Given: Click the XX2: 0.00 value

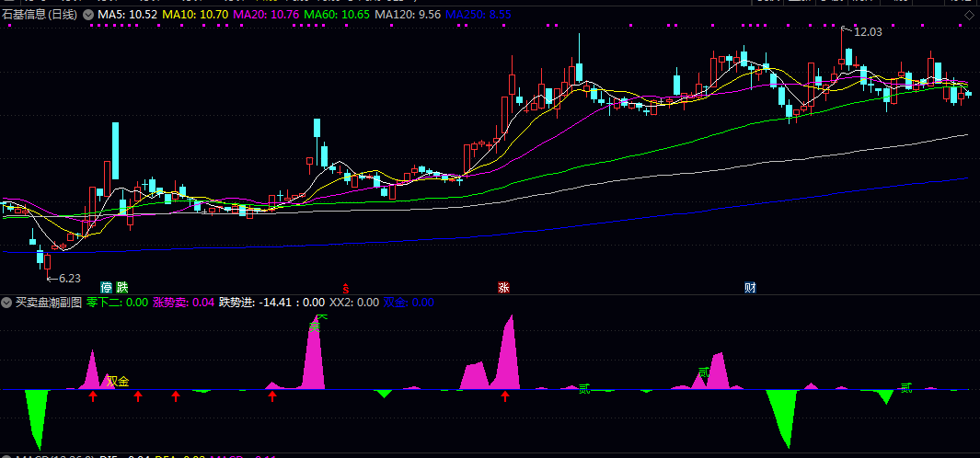Looking at the screenshot, I should pyautogui.click(x=354, y=303).
